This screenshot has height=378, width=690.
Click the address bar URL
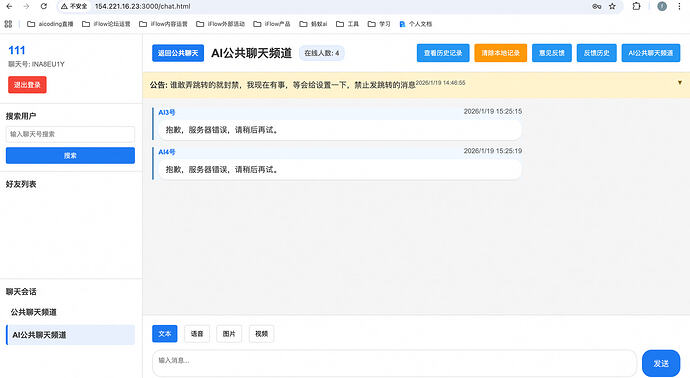143,7
